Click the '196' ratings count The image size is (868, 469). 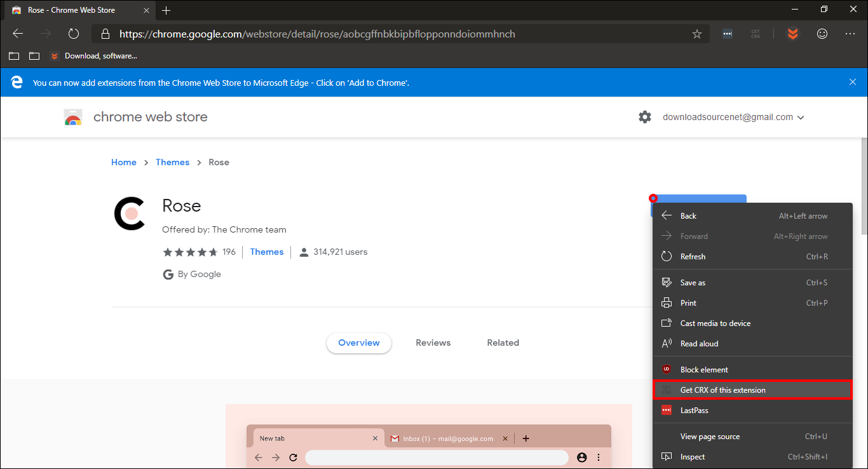229,252
